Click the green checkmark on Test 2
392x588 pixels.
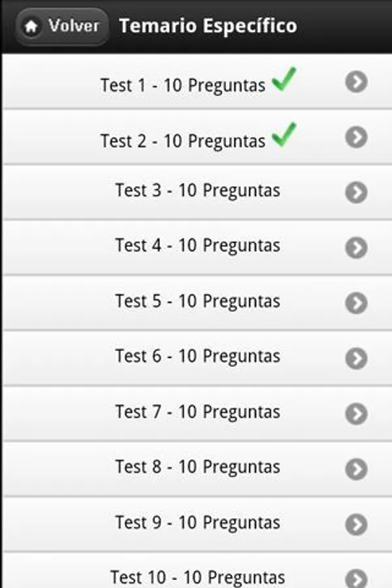(x=284, y=134)
